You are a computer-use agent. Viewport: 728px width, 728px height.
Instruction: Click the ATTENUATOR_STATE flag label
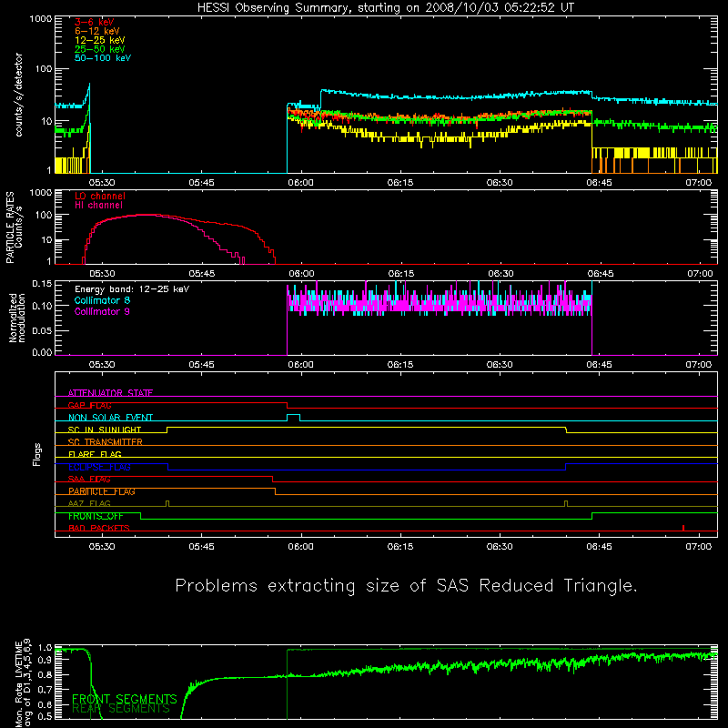(110, 393)
